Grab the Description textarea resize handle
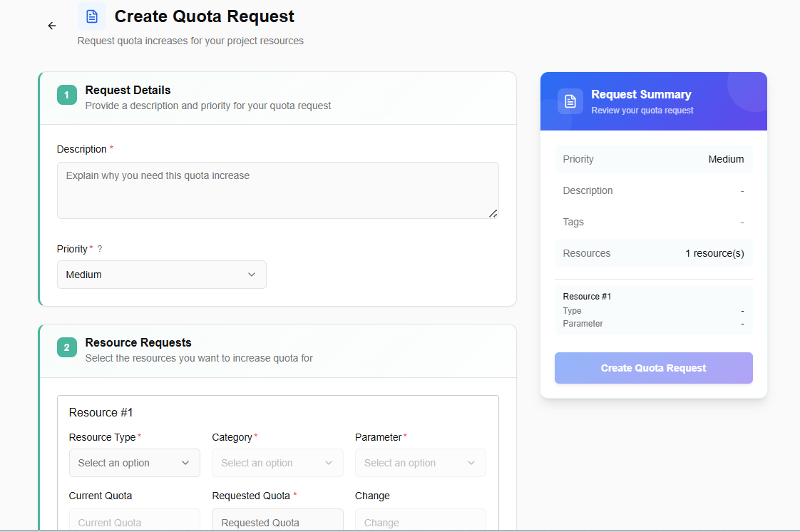 point(493,213)
